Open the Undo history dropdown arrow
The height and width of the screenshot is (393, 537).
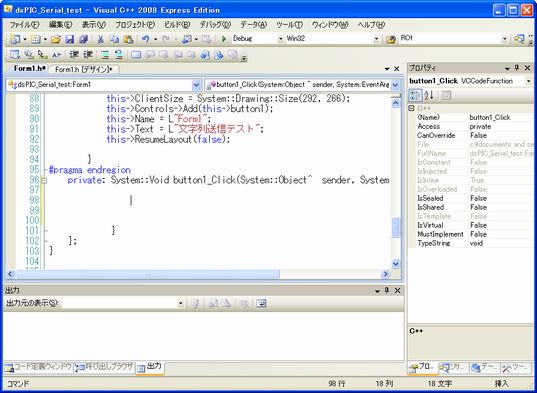(x=155, y=39)
